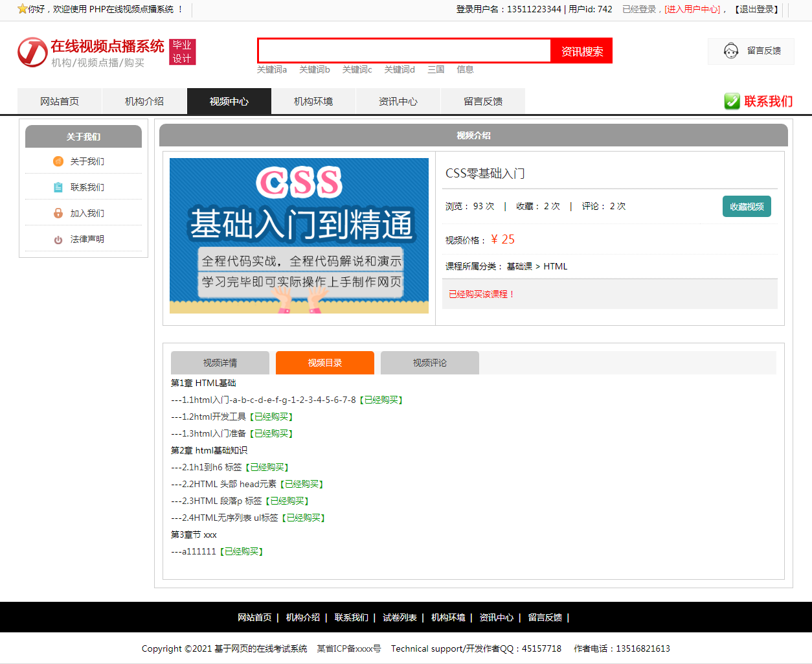Screen dimensions: 812x664
Task: Click inside the search input field
Action: coord(401,50)
